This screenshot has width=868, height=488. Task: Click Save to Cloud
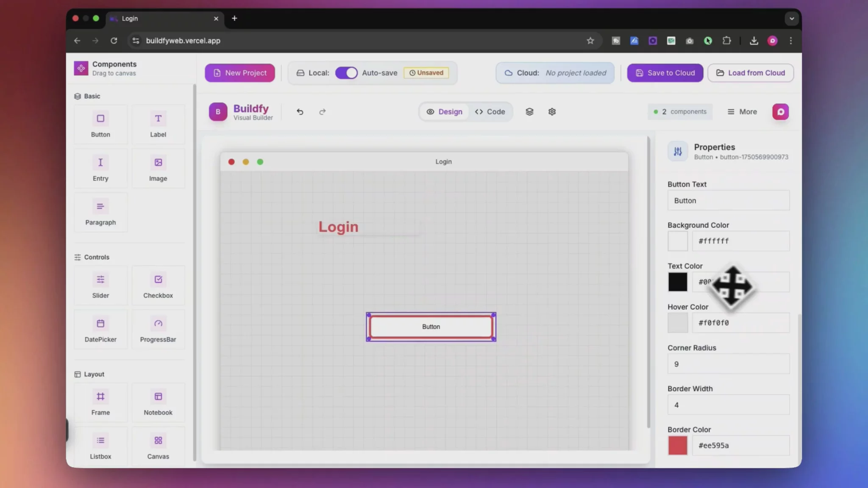click(x=665, y=72)
